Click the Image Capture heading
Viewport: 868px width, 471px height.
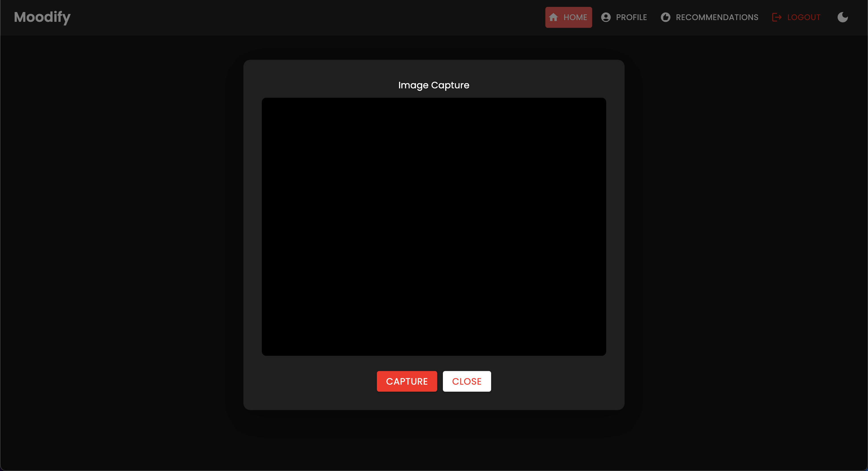[x=434, y=85]
